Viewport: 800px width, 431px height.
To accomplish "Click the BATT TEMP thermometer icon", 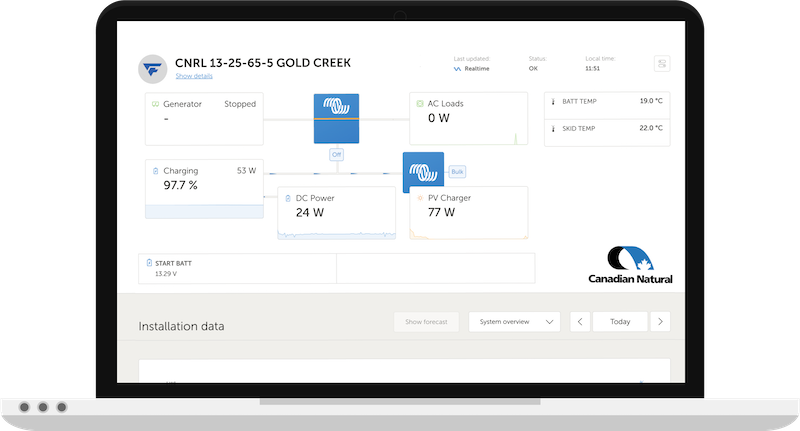I will (x=553, y=102).
